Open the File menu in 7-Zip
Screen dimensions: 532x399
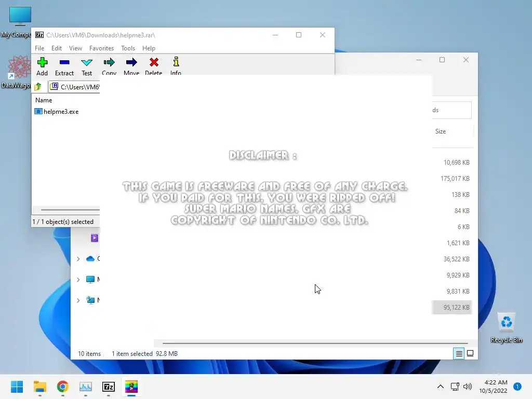click(39, 48)
